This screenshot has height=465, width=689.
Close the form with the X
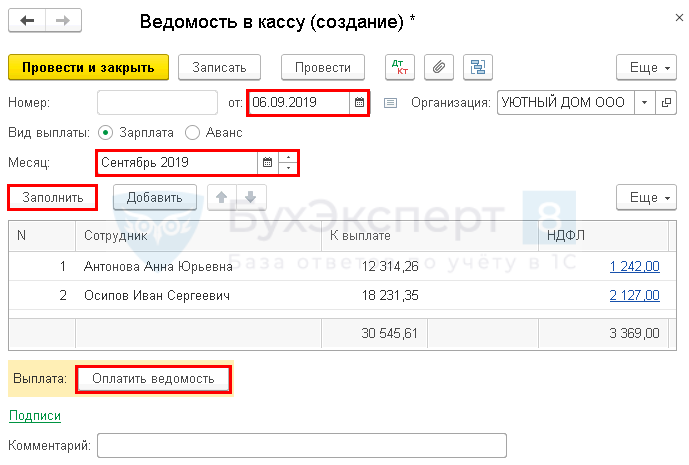(679, 18)
